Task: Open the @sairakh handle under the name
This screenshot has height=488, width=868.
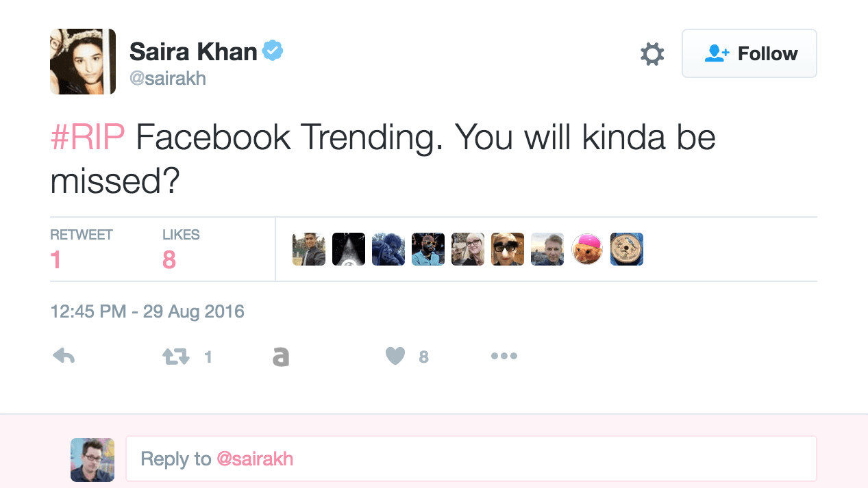Action: (168, 79)
